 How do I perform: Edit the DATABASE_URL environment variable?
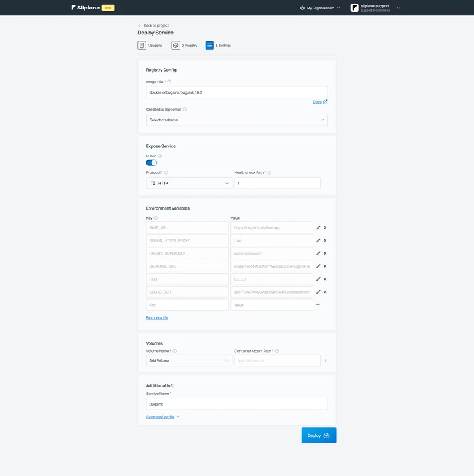click(x=318, y=266)
